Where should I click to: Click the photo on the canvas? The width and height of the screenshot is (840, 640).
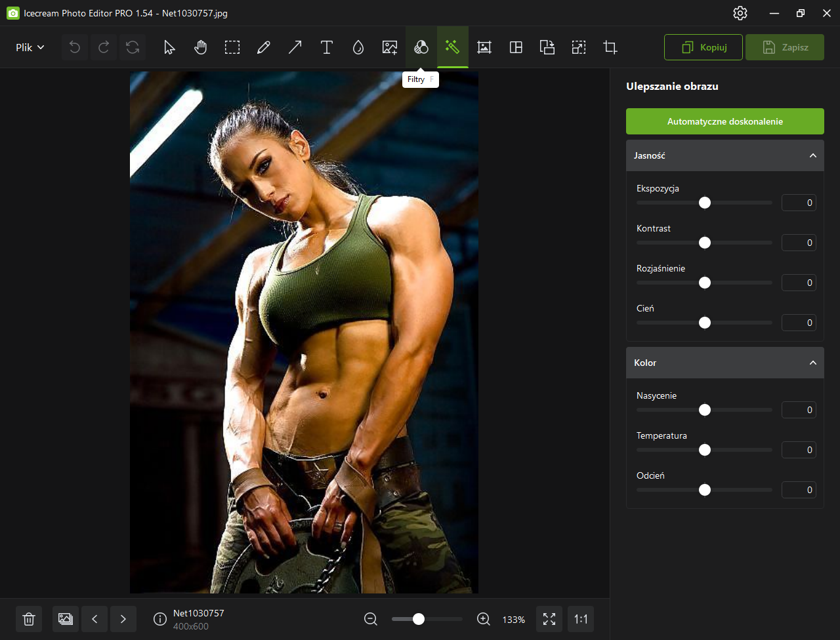click(304, 332)
